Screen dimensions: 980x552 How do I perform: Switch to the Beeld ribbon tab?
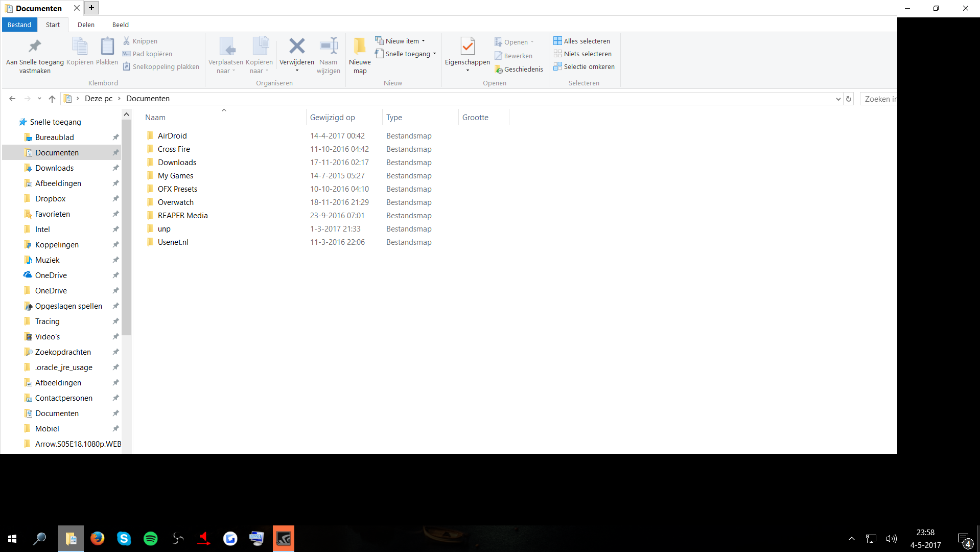[121, 25]
